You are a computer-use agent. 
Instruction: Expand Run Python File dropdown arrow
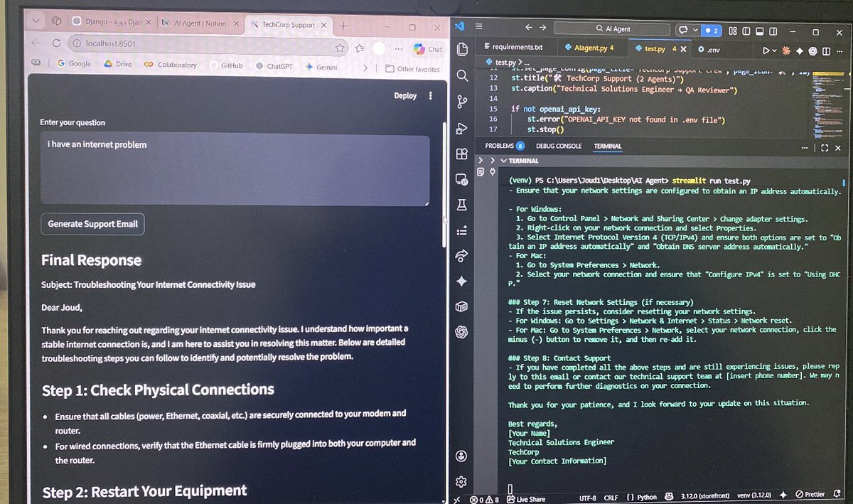click(774, 50)
